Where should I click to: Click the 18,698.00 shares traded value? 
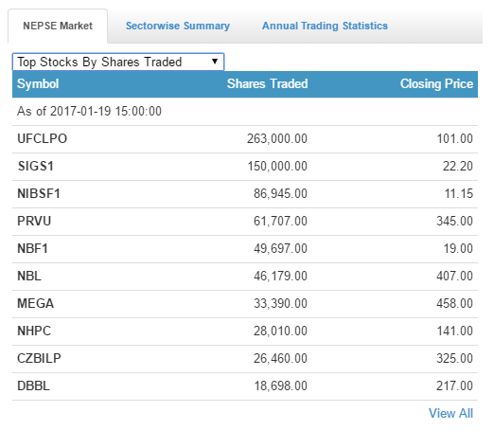281,386
